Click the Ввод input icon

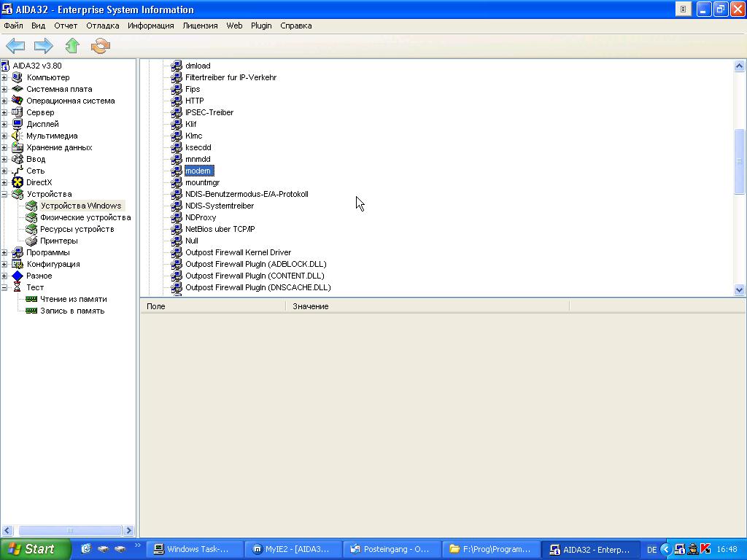pyautogui.click(x=18, y=159)
